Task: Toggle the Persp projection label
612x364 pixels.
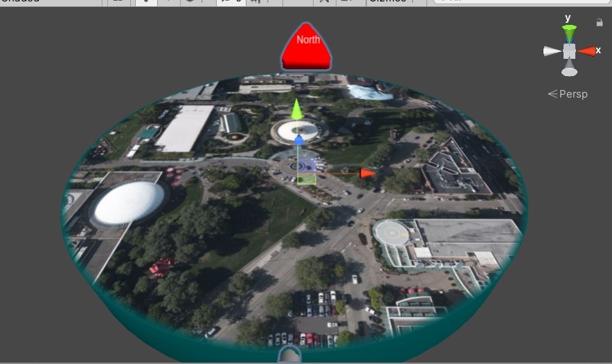Action: (568, 94)
